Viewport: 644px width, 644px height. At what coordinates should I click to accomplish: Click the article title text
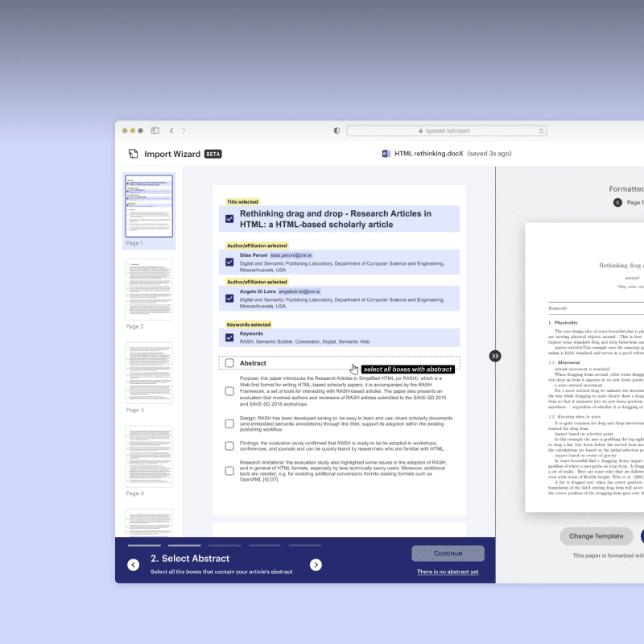pyautogui.click(x=336, y=219)
